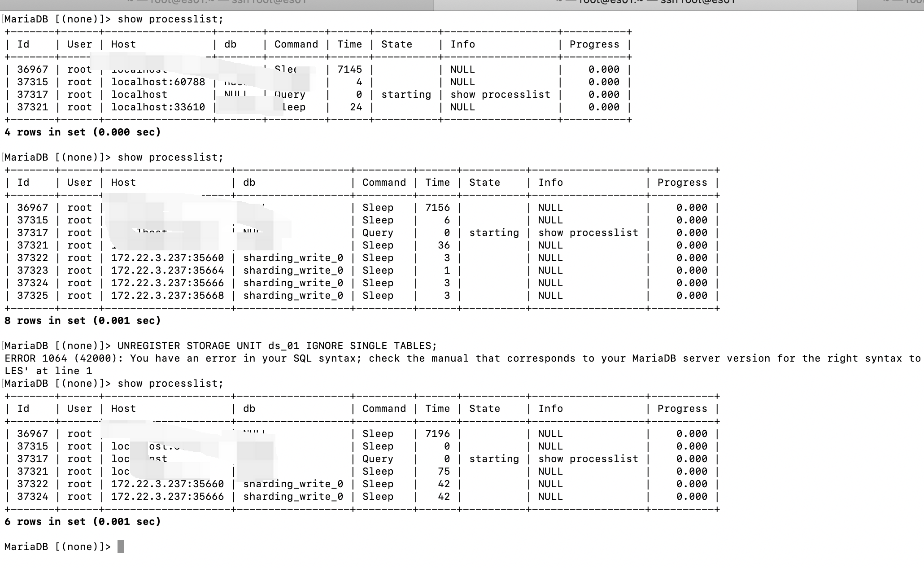Image resolution: width=924 pixels, height=568 pixels.
Task: Click the Time value 7145
Action: 349,70
